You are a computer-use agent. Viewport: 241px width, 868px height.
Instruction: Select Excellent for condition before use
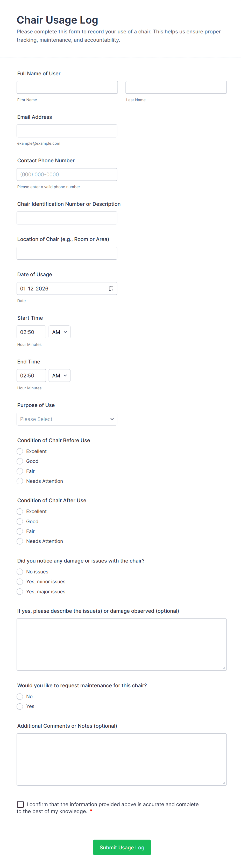click(20, 451)
